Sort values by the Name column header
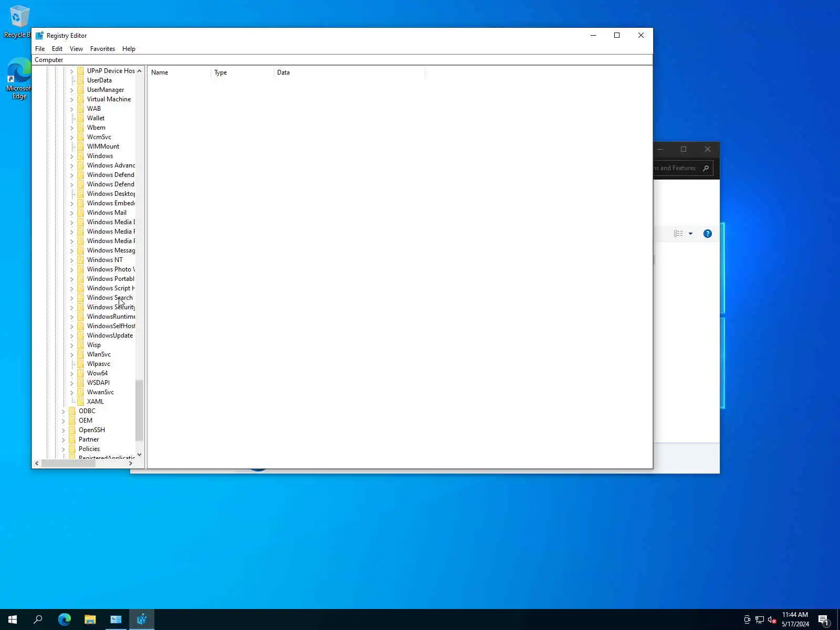840x630 pixels. [179, 72]
